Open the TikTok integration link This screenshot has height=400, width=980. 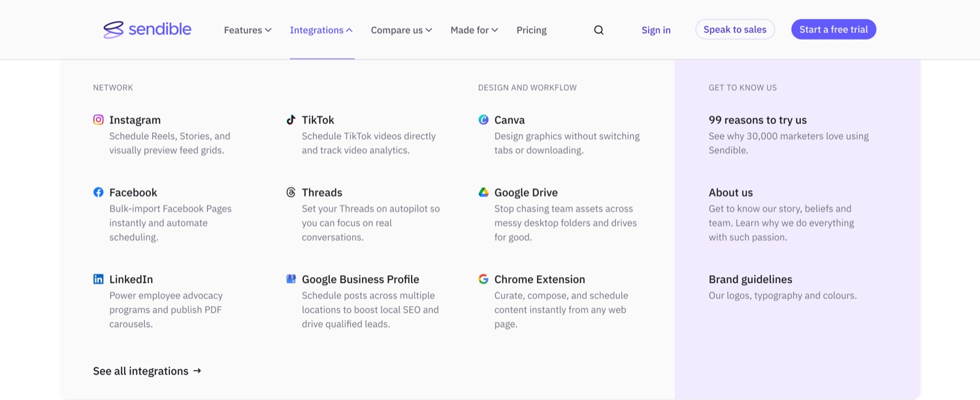(x=318, y=119)
